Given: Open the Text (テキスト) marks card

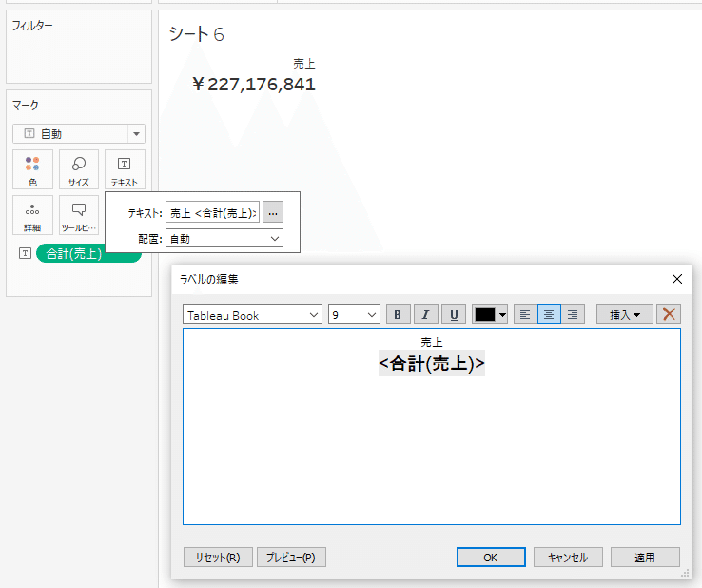Looking at the screenshot, I should [x=125, y=169].
